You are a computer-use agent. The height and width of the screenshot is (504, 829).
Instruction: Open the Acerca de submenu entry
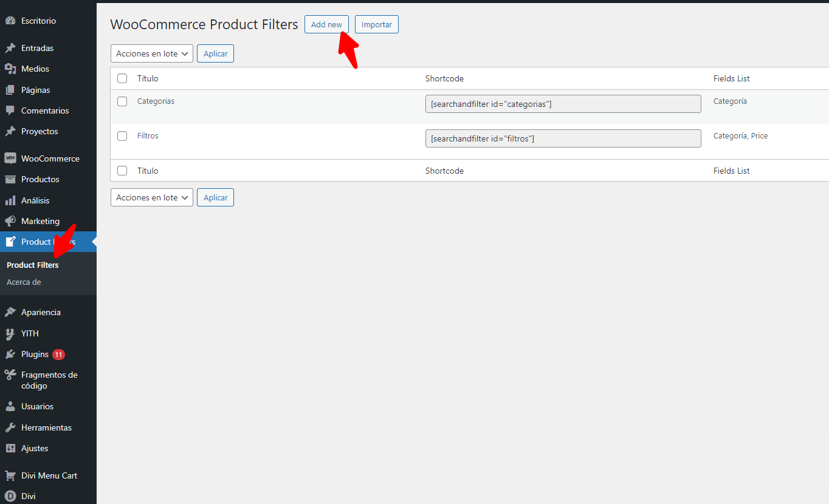(x=24, y=282)
